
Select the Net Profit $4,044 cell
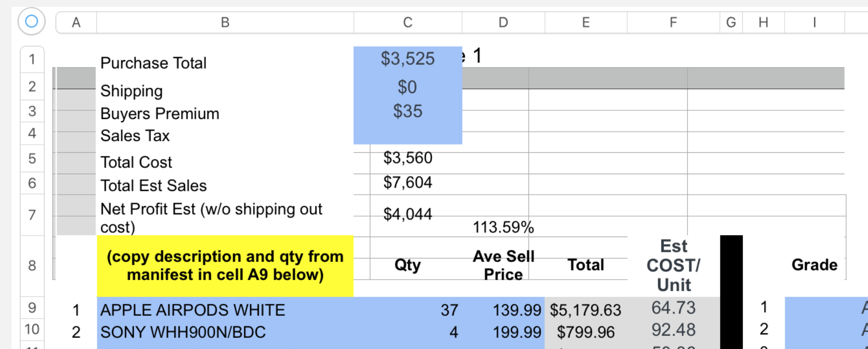tap(408, 214)
